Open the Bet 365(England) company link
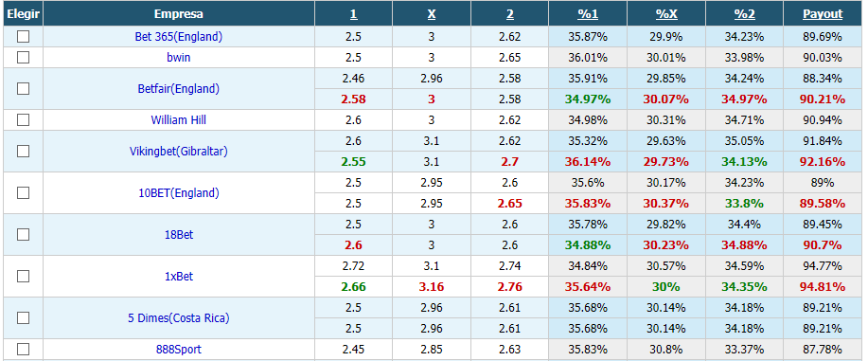The width and height of the screenshot is (868, 361). click(x=178, y=37)
